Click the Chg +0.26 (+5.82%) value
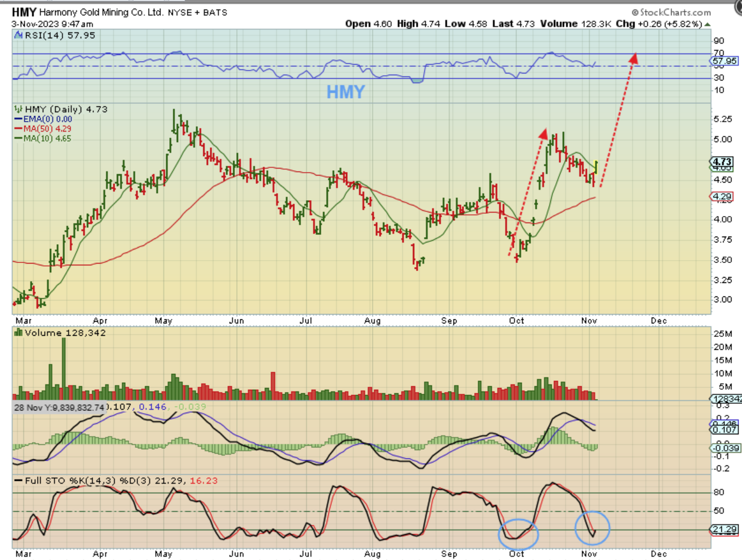Screen dimensions: 742x560 point(659,24)
